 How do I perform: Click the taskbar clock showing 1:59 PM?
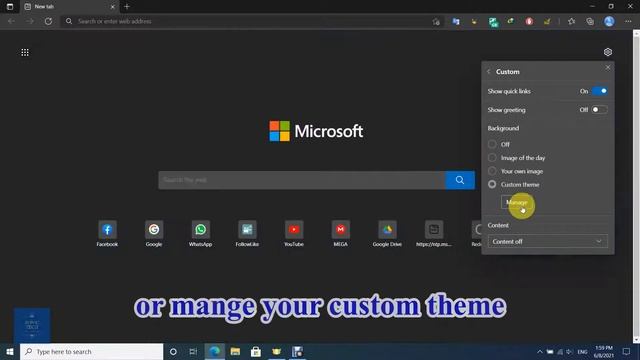pos(604,351)
